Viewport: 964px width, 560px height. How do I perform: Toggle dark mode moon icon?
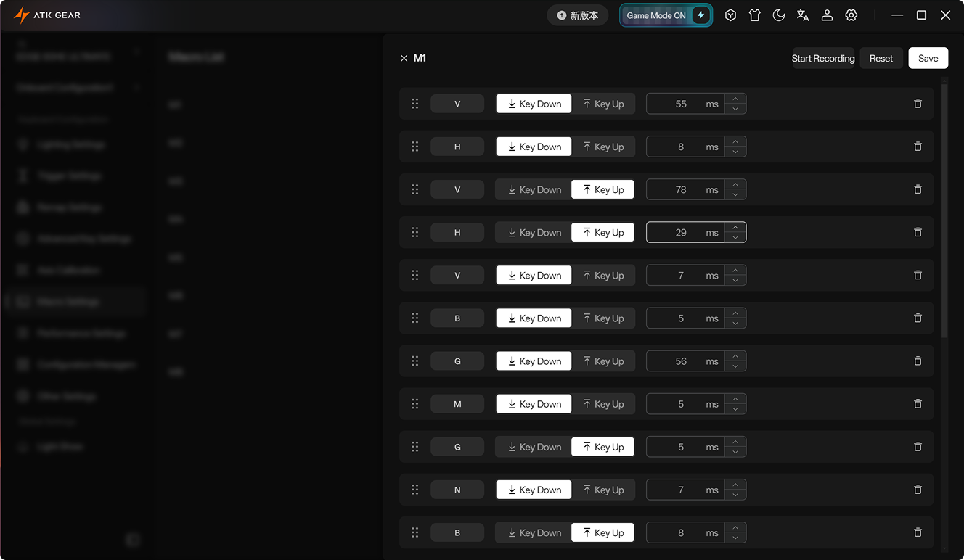[779, 15]
